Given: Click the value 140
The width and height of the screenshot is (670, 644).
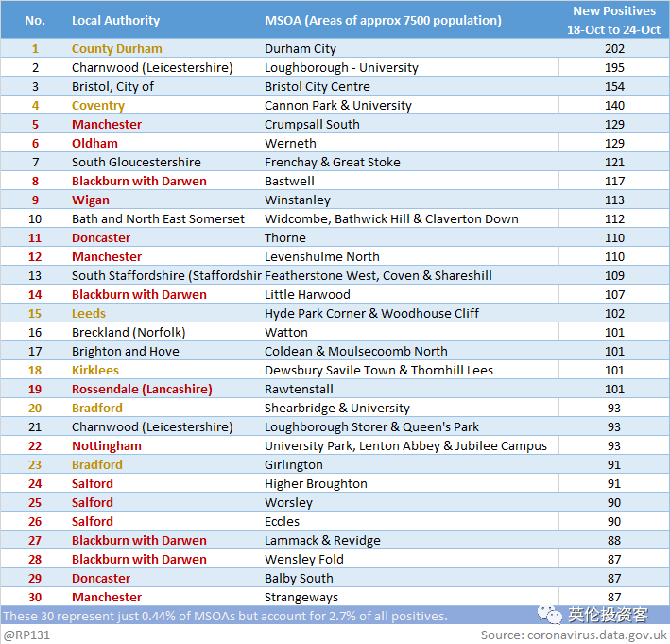Looking at the screenshot, I should click(x=614, y=105).
